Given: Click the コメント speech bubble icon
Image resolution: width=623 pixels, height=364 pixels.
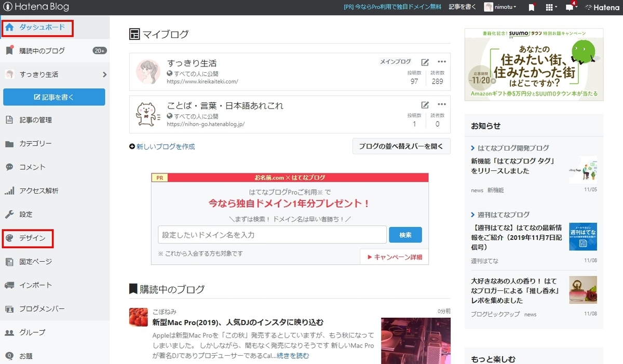Looking at the screenshot, I should click(x=9, y=167).
